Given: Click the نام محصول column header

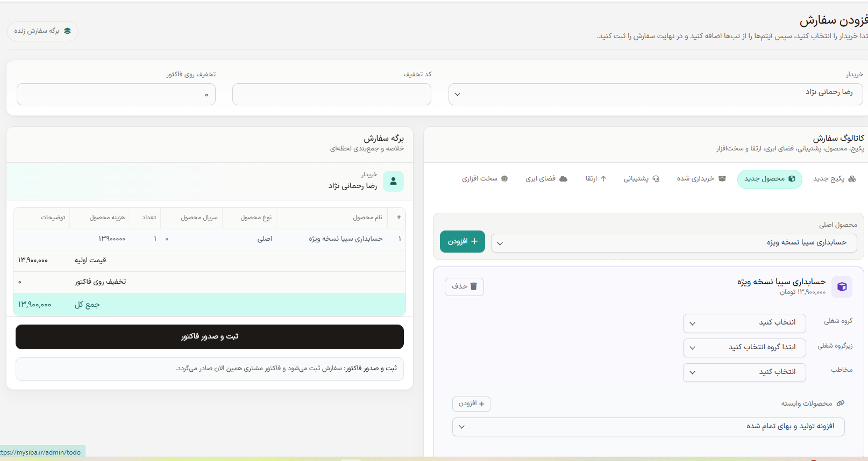Looking at the screenshot, I should [x=367, y=218].
